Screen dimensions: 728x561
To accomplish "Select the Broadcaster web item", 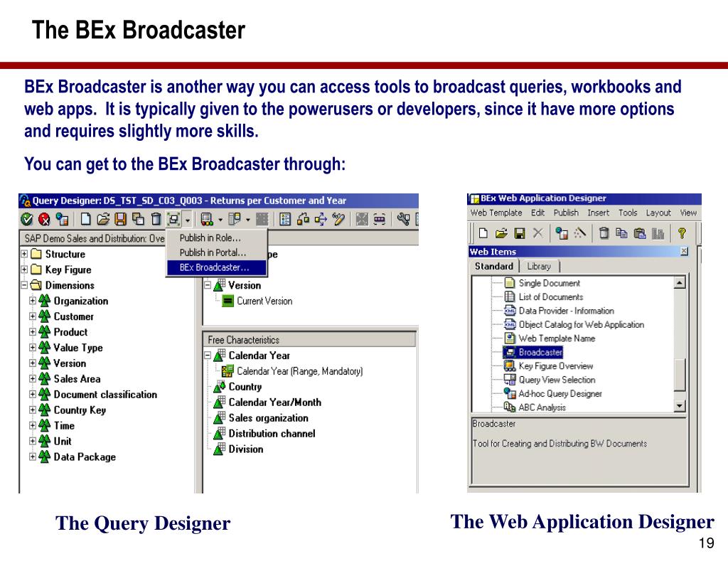I will (x=540, y=352).
